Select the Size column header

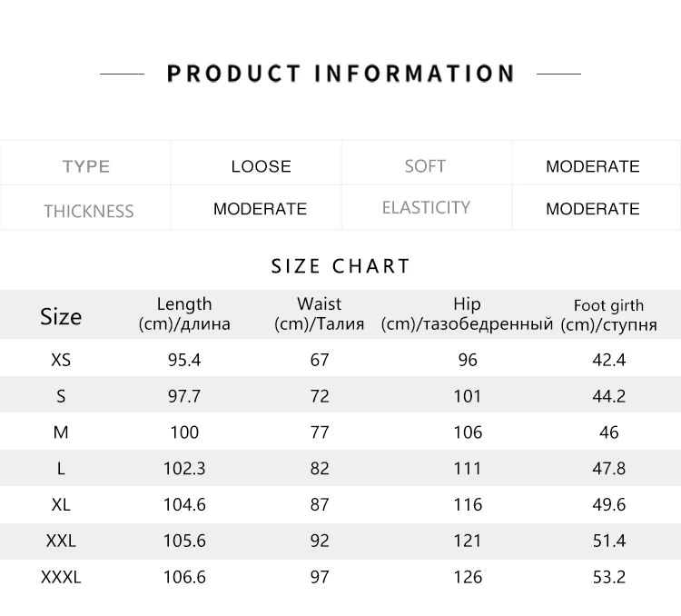pyautogui.click(x=61, y=316)
